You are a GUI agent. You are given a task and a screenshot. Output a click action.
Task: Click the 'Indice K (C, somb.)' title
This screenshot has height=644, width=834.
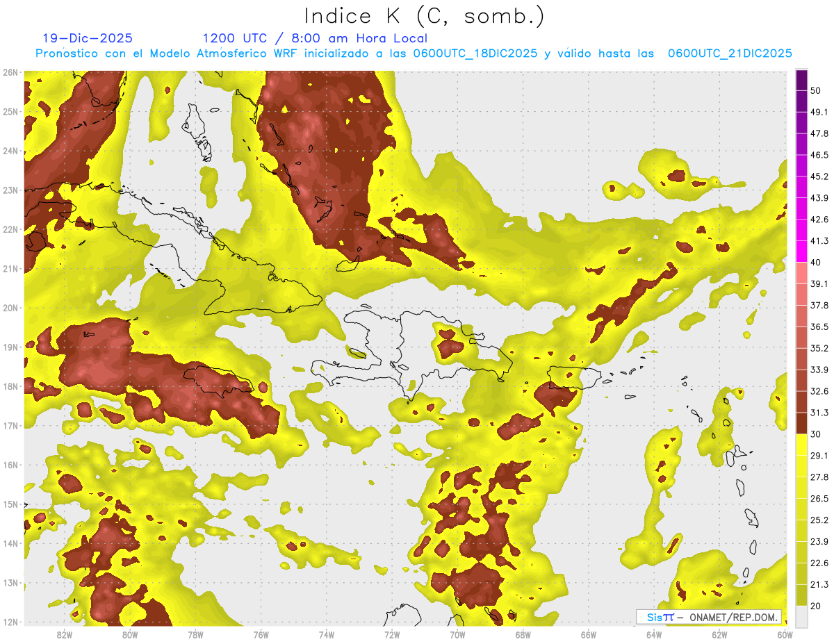(x=424, y=16)
